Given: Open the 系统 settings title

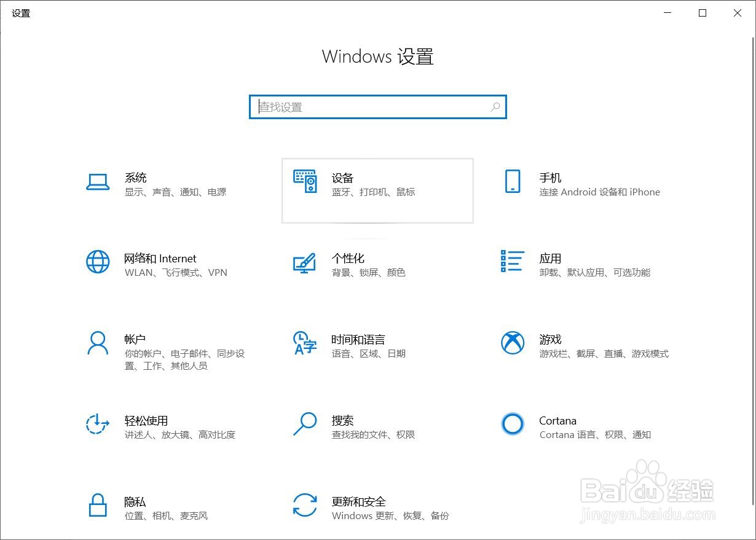Looking at the screenshot, I should (x=136, y=178).
